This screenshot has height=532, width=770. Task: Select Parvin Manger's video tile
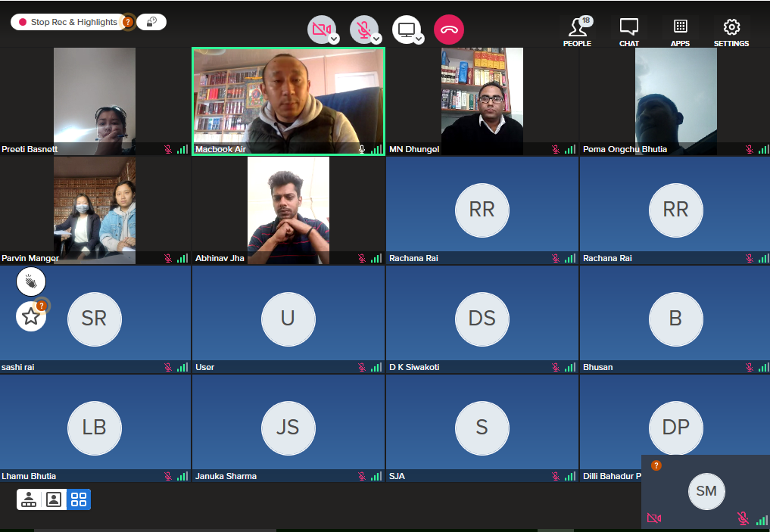pyautogui.click(x=95, y=210)
